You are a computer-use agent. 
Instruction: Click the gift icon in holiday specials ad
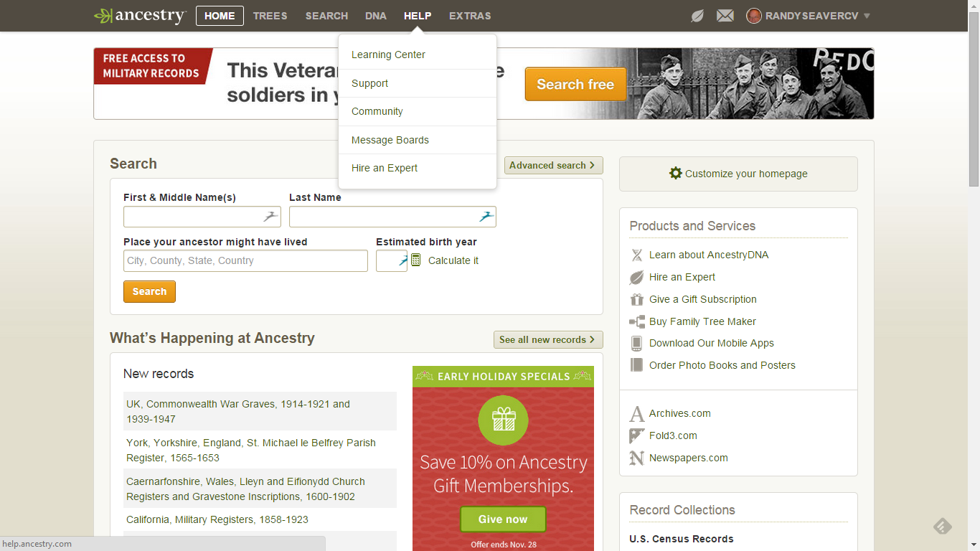[x=503, y=420]
